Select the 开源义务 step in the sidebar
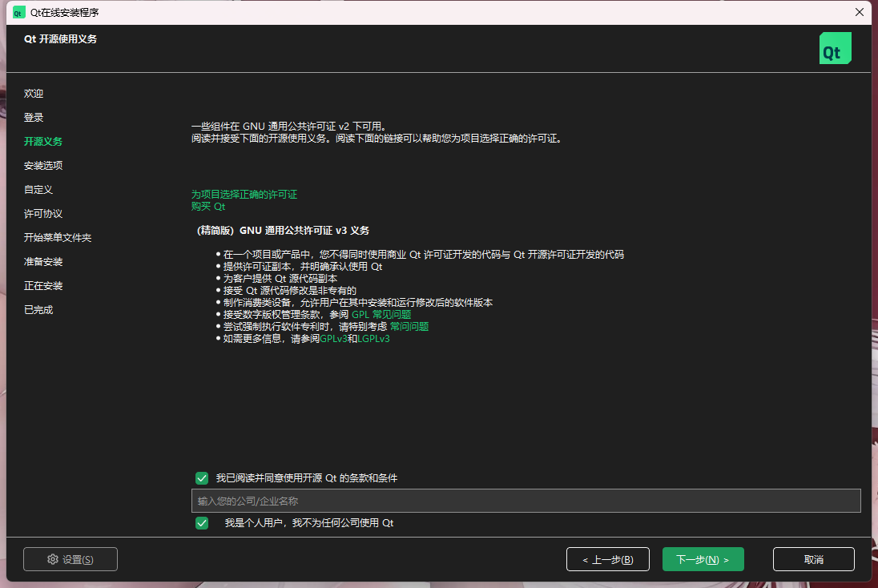Image resolution: width=878 pixels, height=588 pixels. 43,142
